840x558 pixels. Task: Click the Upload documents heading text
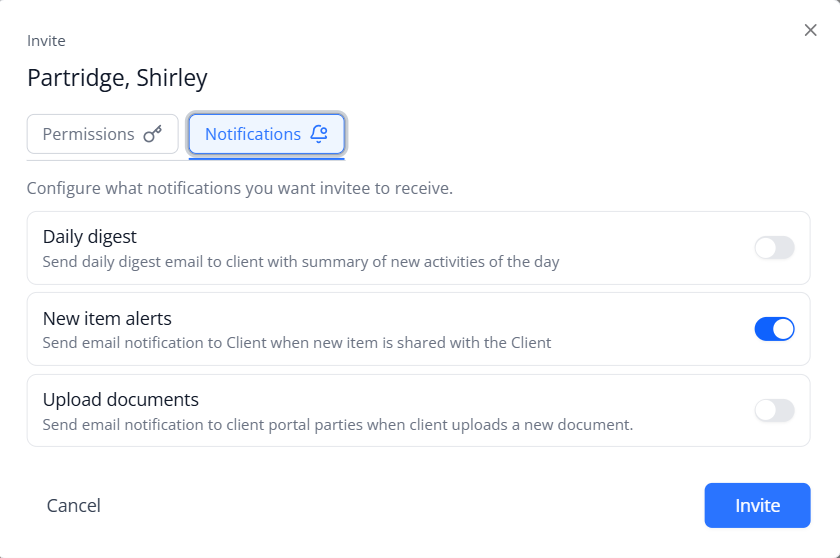(121, 399)
